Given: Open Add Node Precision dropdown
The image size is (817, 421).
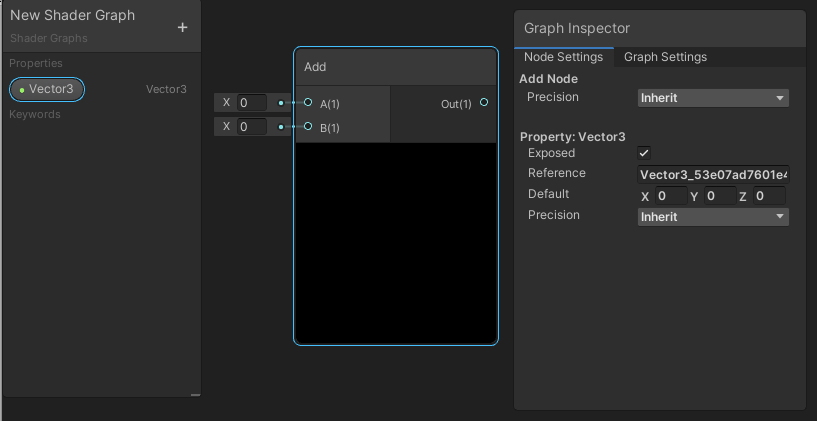Looking at the screenshot, I should (713, 98).
